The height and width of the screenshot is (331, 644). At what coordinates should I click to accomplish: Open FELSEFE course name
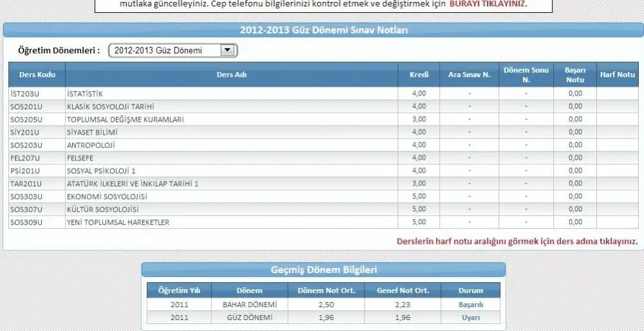pyautogui.click(x=80, y=158)
